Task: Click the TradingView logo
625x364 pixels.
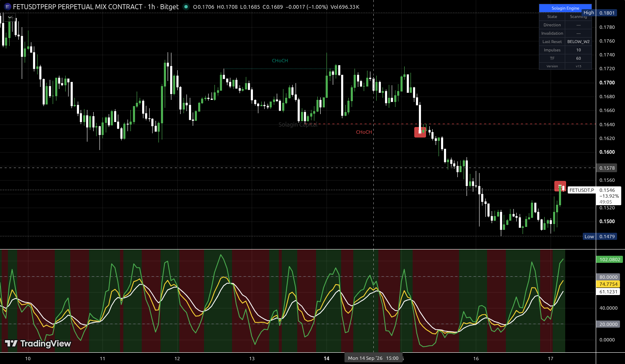Action: click(38, 344)
